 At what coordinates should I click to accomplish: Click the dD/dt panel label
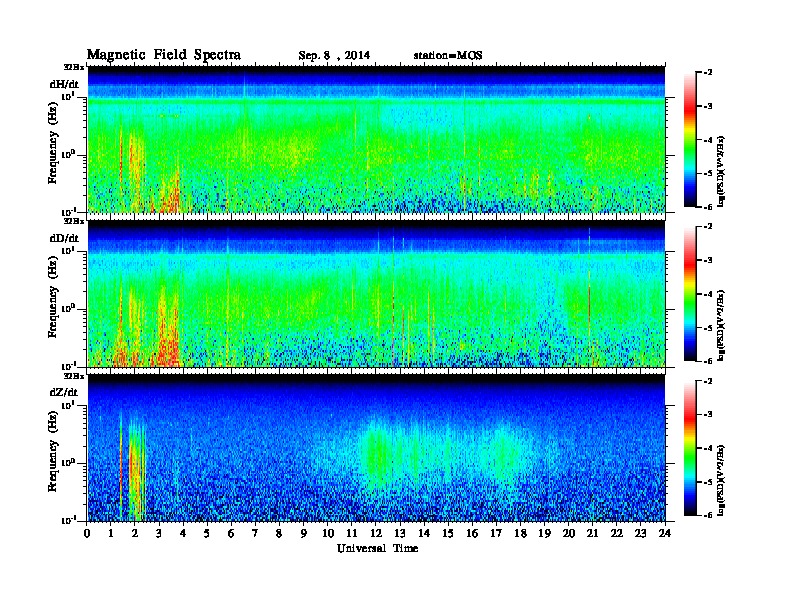64,238
